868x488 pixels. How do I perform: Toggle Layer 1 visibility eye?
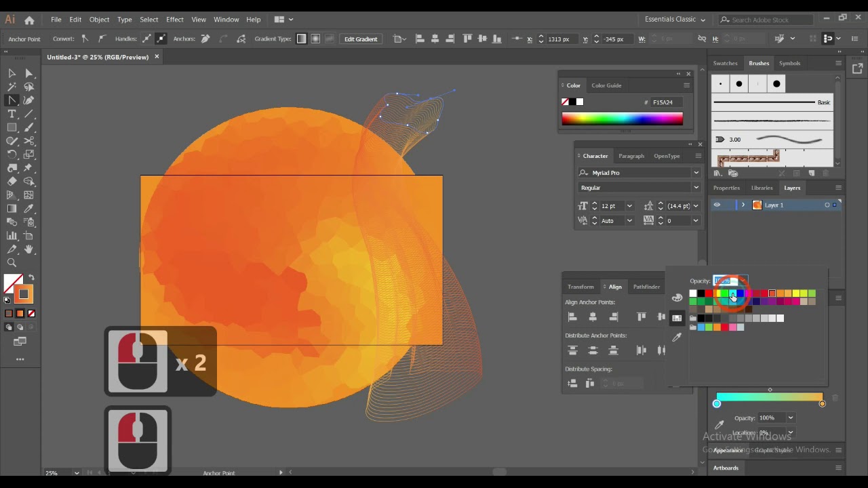717,205
